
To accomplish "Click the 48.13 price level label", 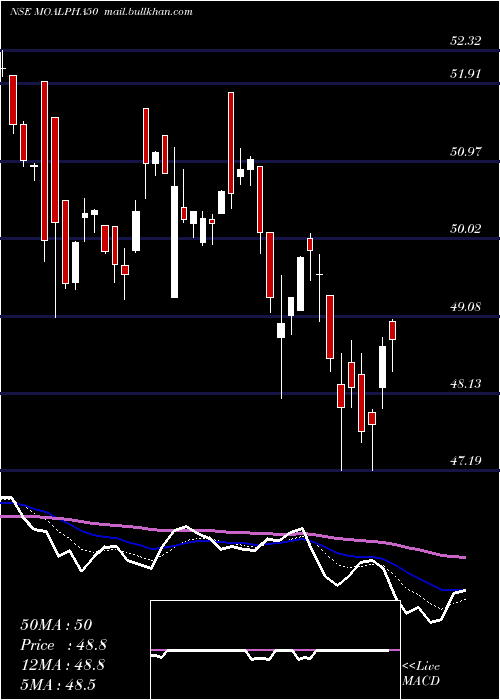I will [x=466, y=383].
